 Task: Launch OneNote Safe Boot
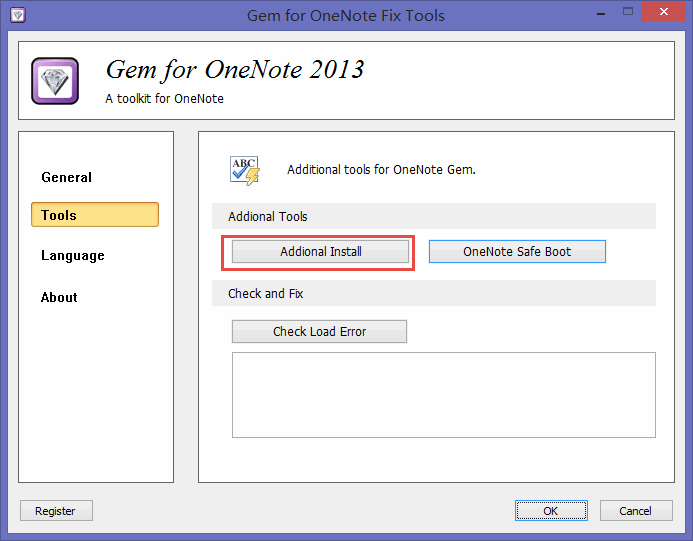pos(517,251)
